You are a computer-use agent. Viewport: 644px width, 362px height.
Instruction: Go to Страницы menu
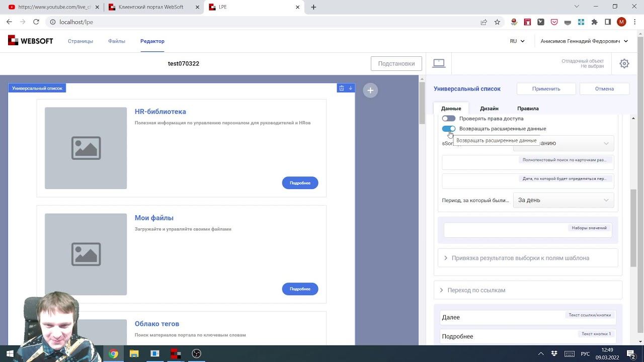pyautogui.click(x=80, y=41)
